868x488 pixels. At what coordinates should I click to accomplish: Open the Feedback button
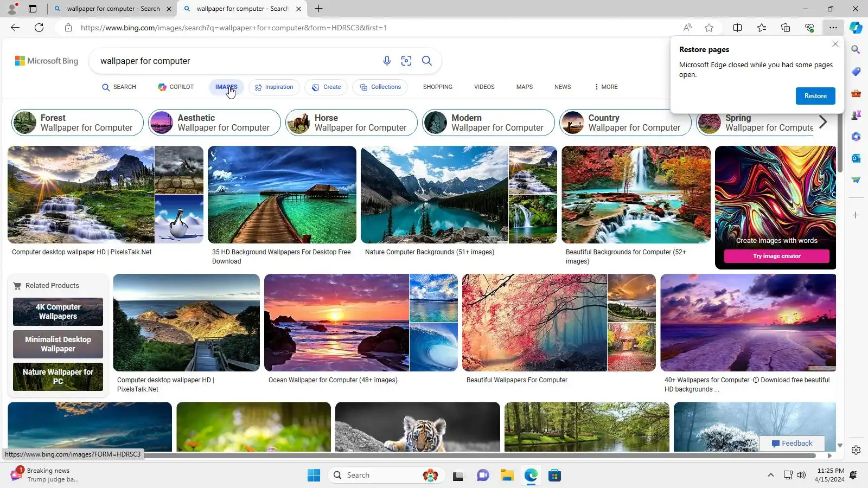[792, 444]
